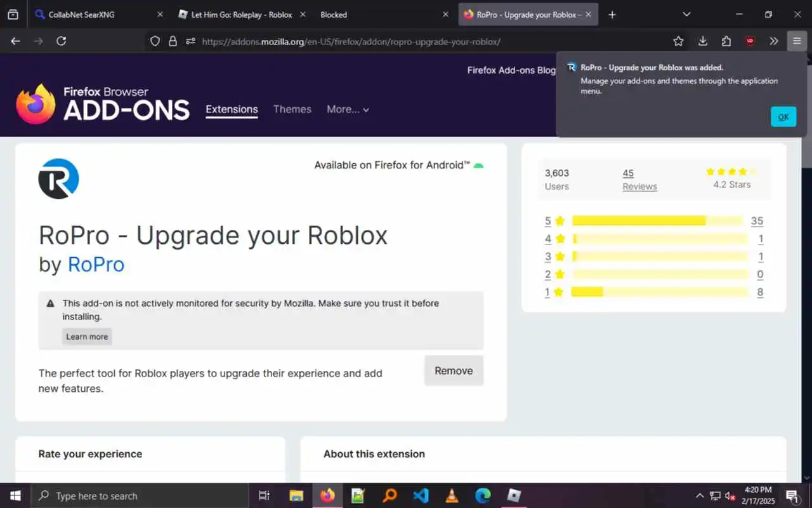Filter reviews by 5 stars bar
The image size is (812, 508).
657,221
